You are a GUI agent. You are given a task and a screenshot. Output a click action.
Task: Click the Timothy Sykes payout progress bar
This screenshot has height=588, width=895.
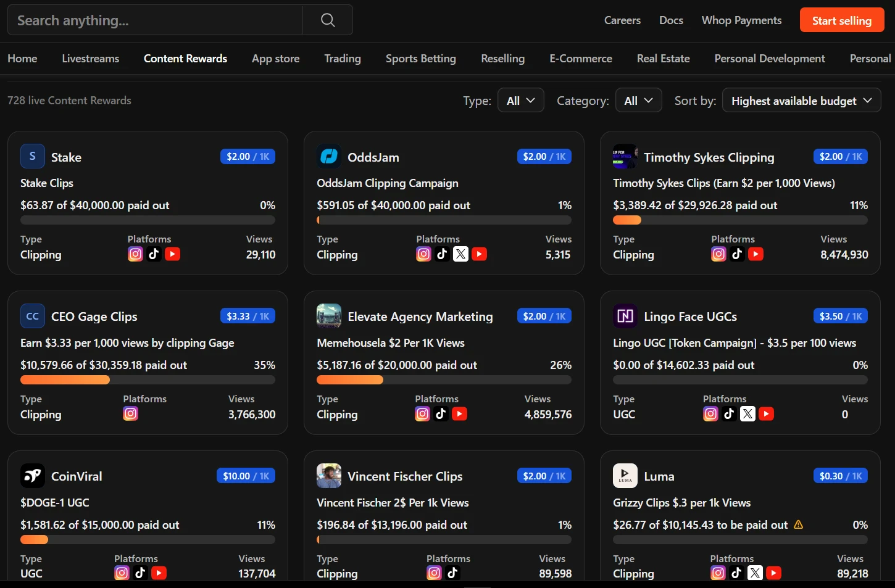click(x=740, y=220)
